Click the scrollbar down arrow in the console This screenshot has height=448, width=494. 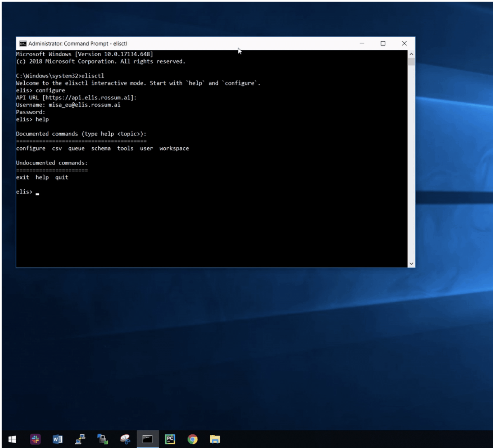click(x=411, y=264)
